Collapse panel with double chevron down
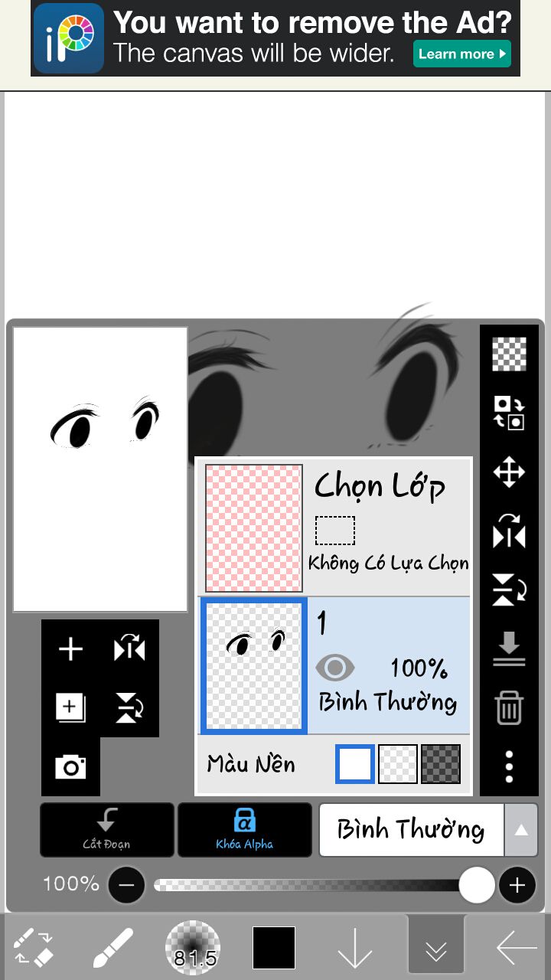Viewport: 551px width, 980px height. click(436, 949)
